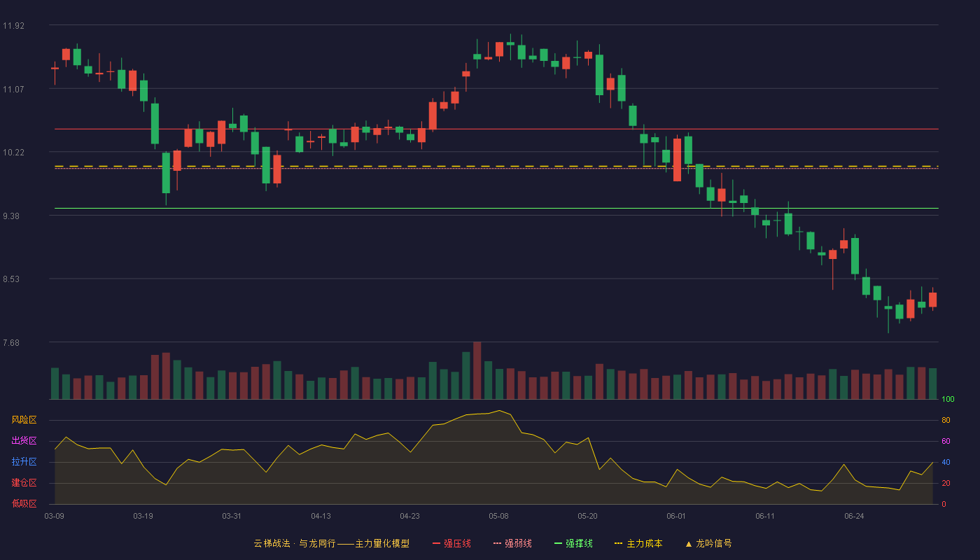Click the blue 40 indicator scale label
The height and width of the screenshot is (560, 980).
946,462
